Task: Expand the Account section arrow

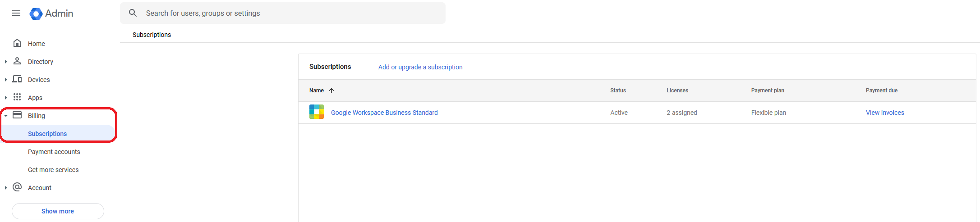Action: click(x=6, y=188)
